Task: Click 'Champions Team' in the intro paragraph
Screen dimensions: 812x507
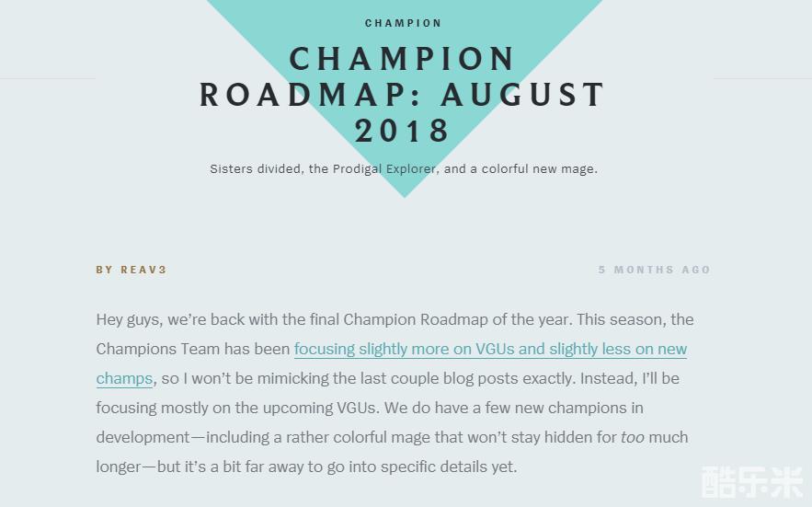Action: pos(158,349)
